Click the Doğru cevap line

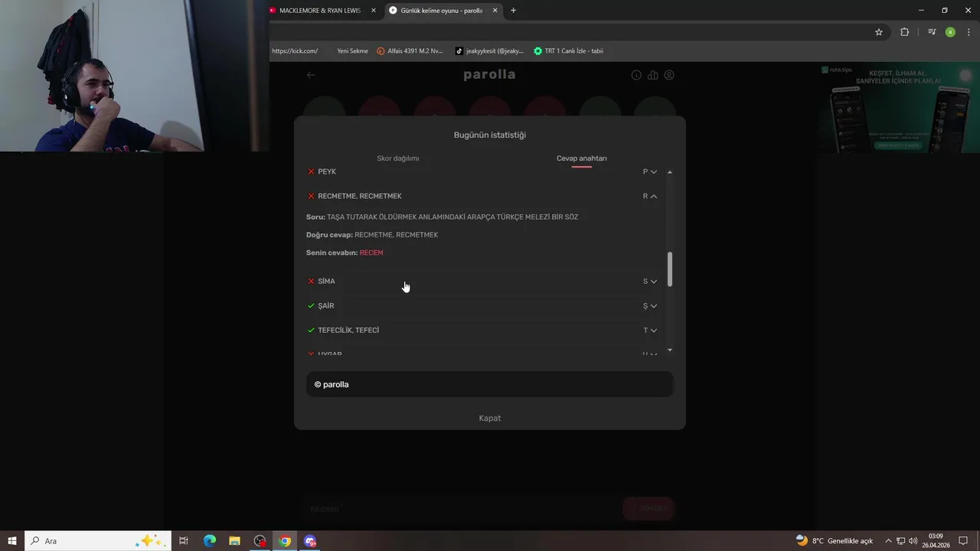372,235
